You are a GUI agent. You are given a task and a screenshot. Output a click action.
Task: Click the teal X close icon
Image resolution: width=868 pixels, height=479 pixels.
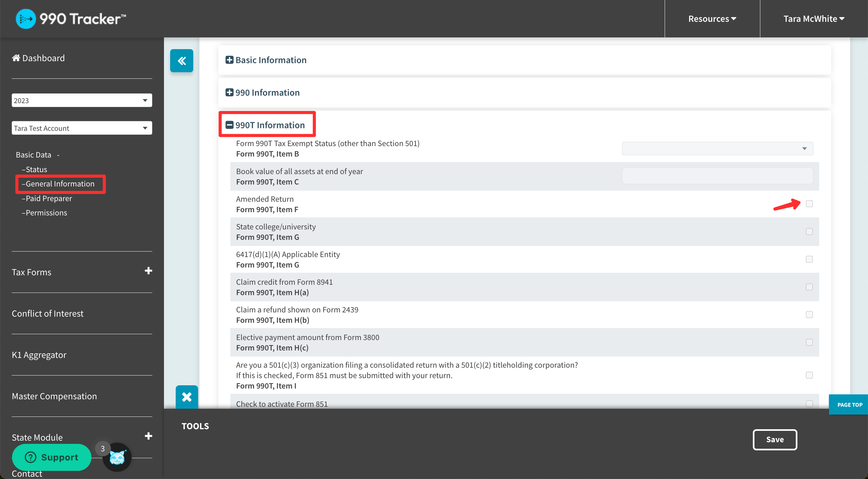click(187, 397)
